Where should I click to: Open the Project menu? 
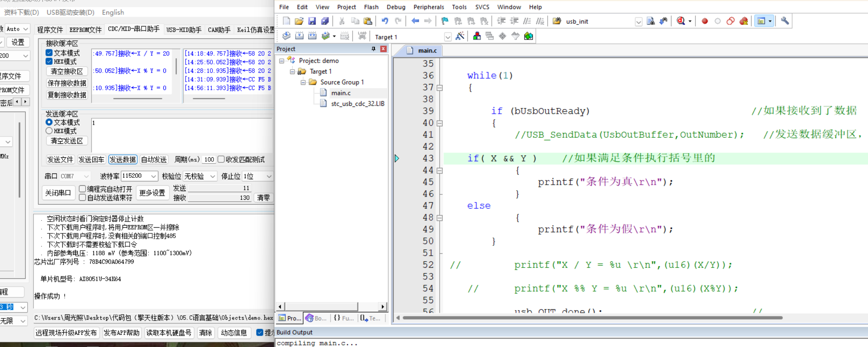(x=346, y=7)
